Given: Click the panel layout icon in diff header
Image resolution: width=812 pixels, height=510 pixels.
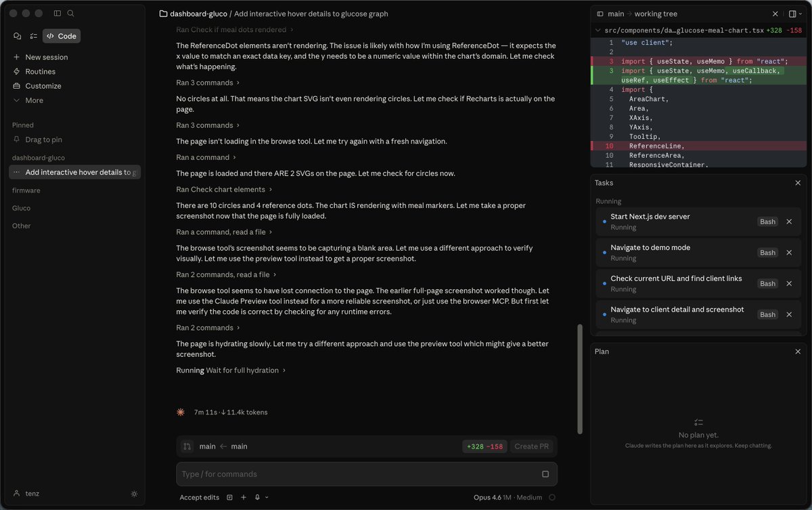Looking at the screenshot, I should click(792, 14).
